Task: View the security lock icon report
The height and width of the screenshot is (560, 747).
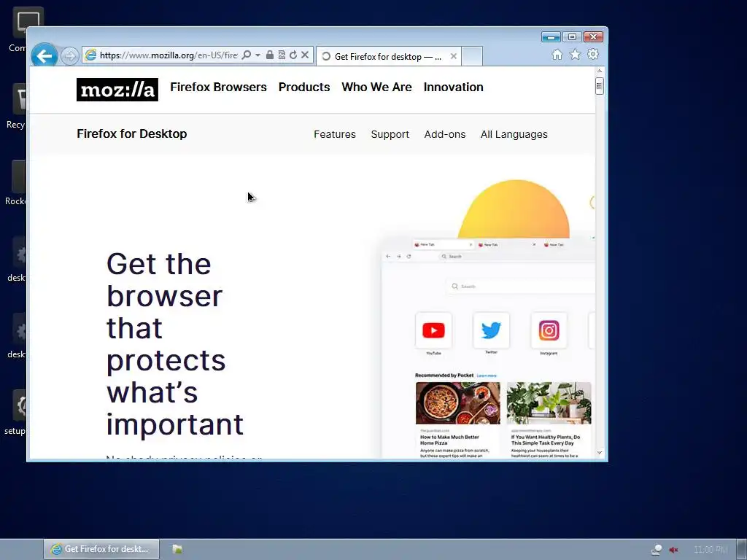Action: pyautogui.click(x=270, y=55)
